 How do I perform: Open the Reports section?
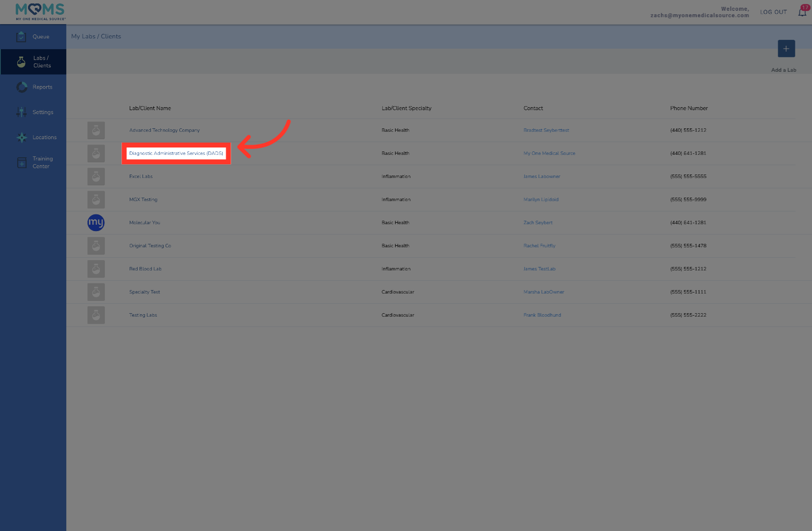click(33, 87)
